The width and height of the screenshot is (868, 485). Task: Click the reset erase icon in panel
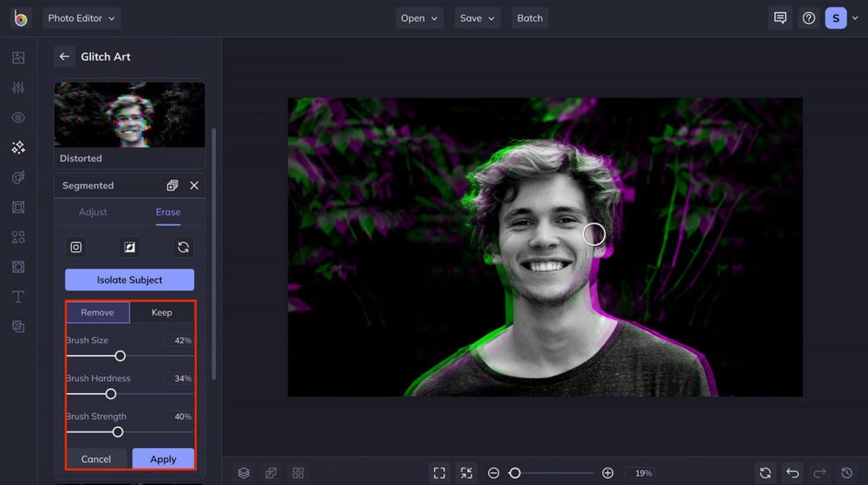coord(183,248)
